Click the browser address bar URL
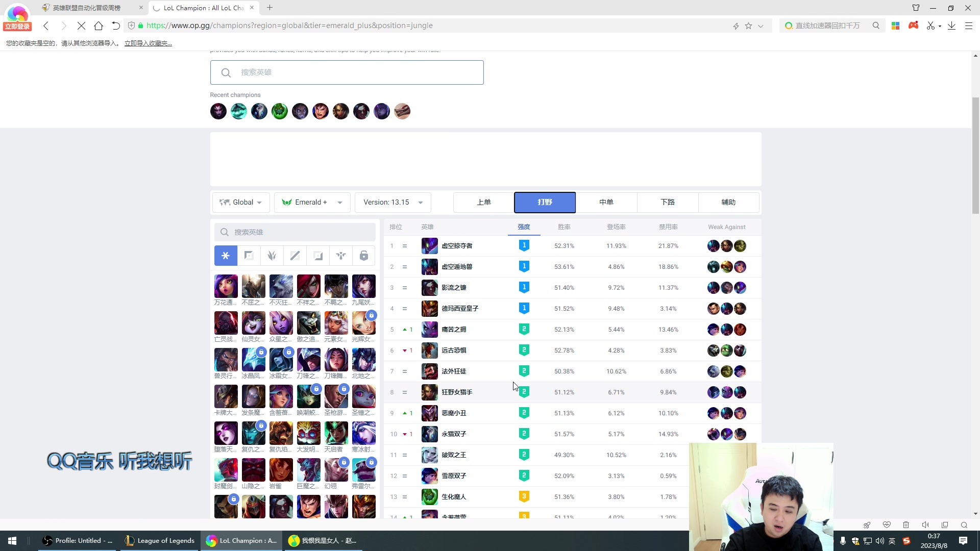Viewport: 980px width, 551px height. (x=289, y=26)
